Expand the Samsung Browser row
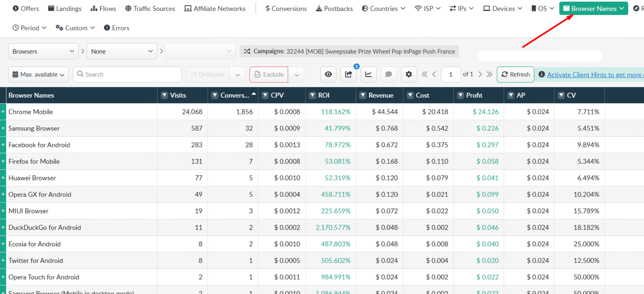The height and width of the screenshot is (294, 644). (3, 128)
